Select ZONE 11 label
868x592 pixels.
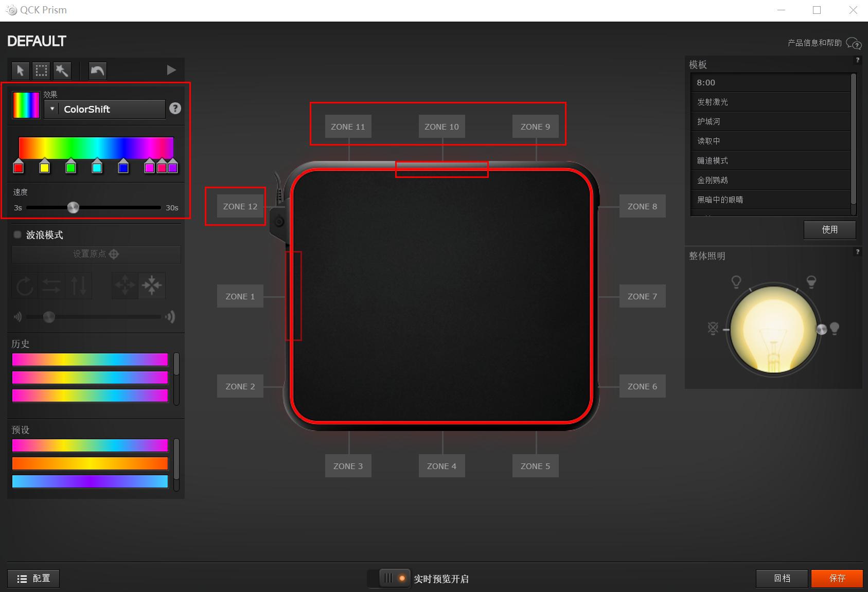coord(348,127)
